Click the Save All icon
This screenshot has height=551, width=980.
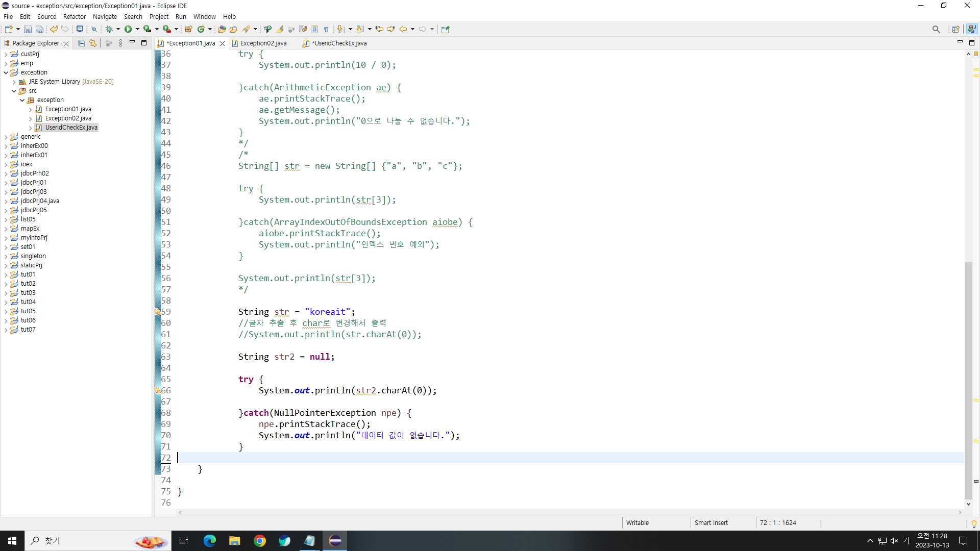(39, 29)
